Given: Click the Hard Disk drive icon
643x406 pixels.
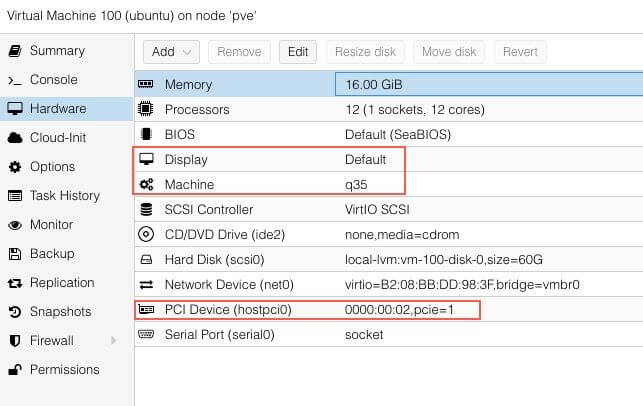Looking at the screenshot, I should pyautogui.click(x=146, y=260).
